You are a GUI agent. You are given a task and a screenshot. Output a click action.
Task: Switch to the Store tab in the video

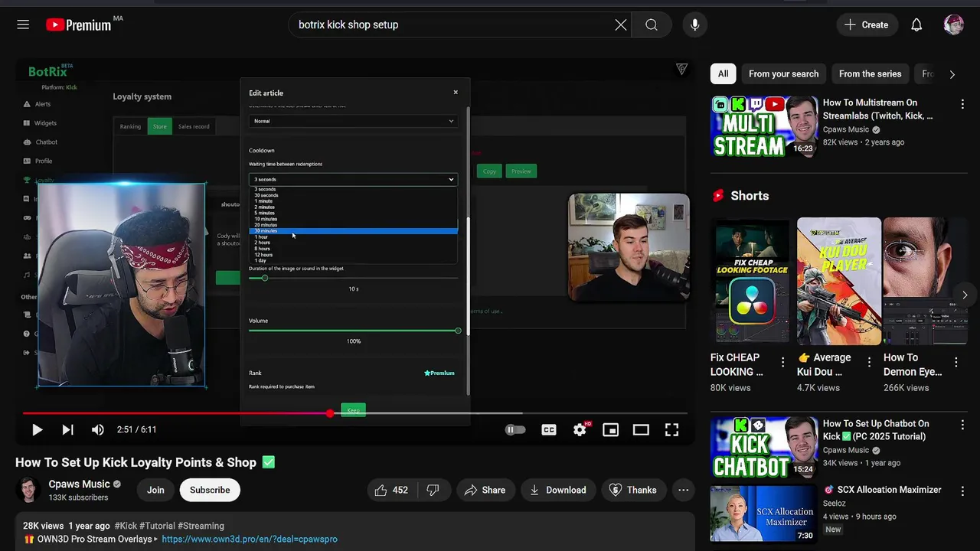(x=159, y=126)
